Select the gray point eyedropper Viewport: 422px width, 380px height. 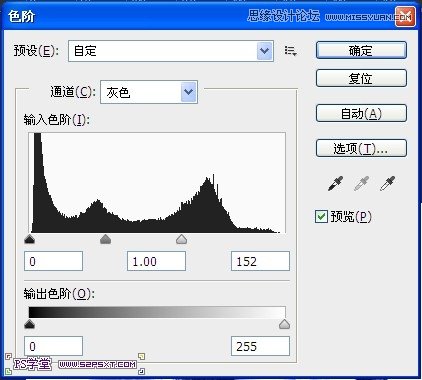[x=361, y=183]
